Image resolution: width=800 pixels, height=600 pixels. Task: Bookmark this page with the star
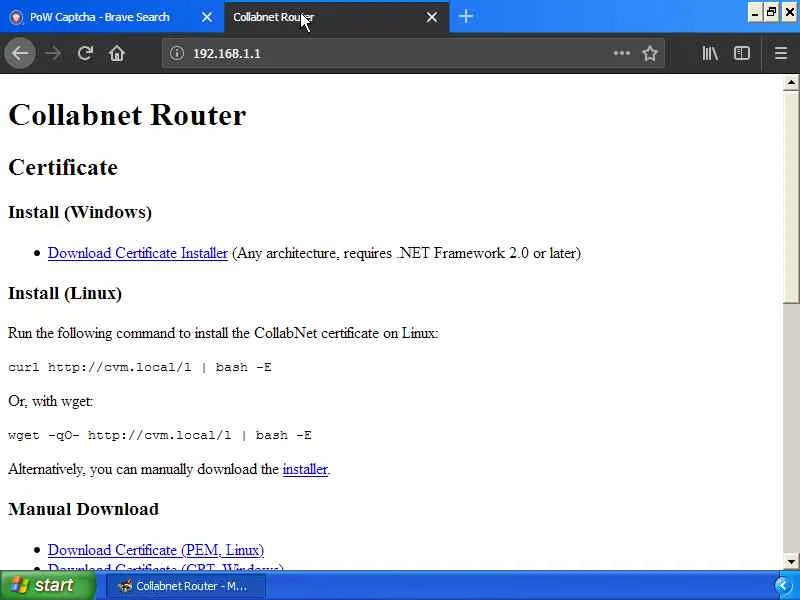649,53
